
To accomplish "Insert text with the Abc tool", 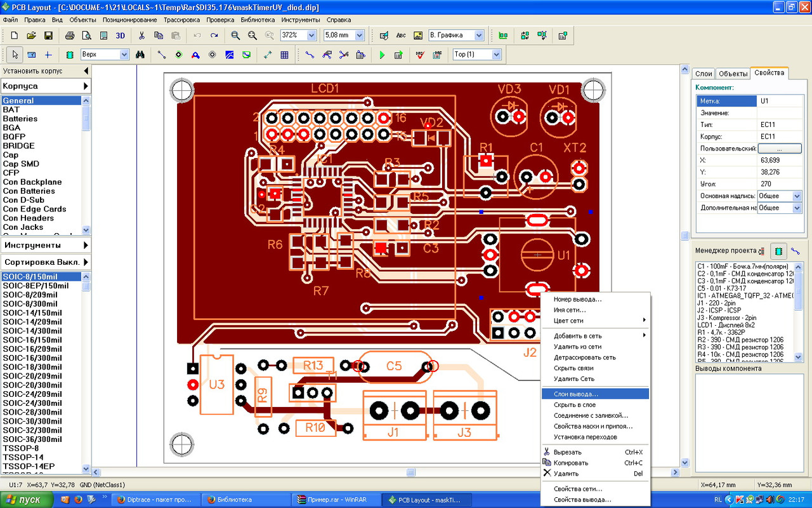I will point(401,36).
